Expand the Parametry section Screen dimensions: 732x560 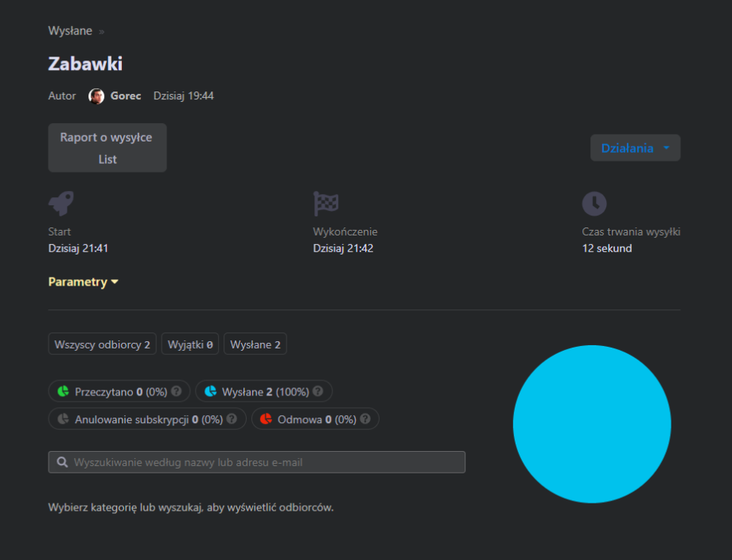pos(83,282)
